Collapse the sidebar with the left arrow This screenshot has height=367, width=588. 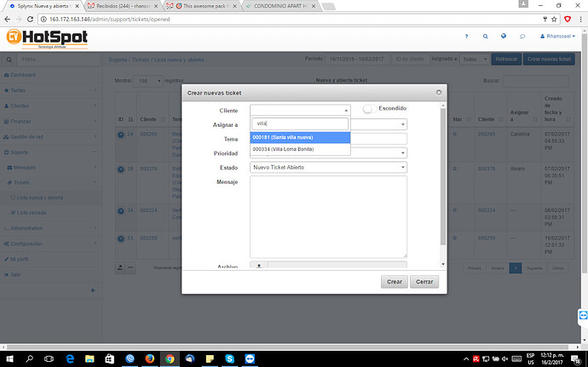point(93,290)
